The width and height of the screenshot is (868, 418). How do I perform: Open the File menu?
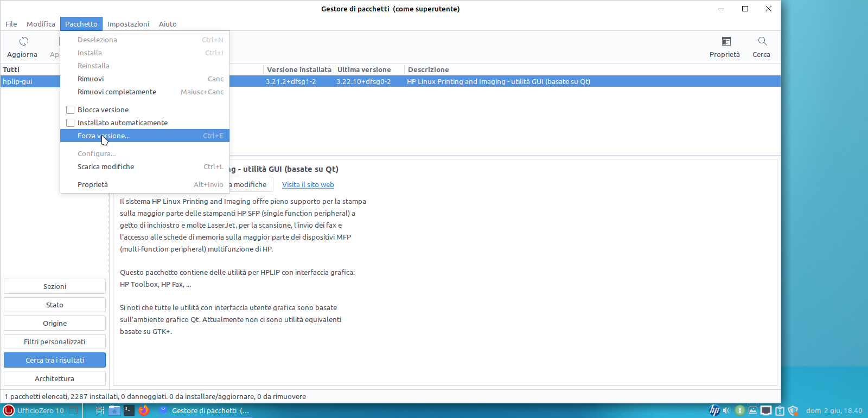[11, 24]
